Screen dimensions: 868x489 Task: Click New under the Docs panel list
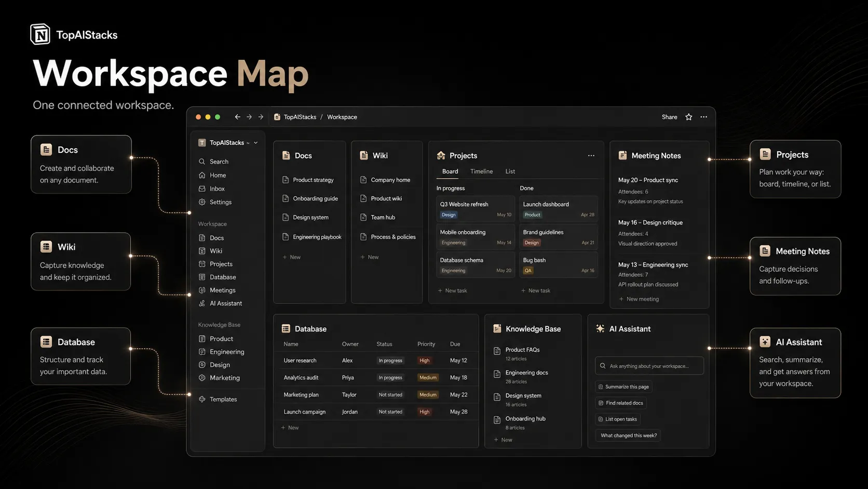(292, 257)
